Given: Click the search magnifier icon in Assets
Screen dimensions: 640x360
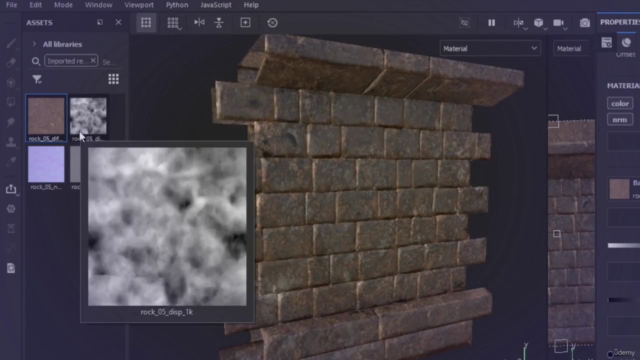Looking at the screenshot, I should 36,62.
